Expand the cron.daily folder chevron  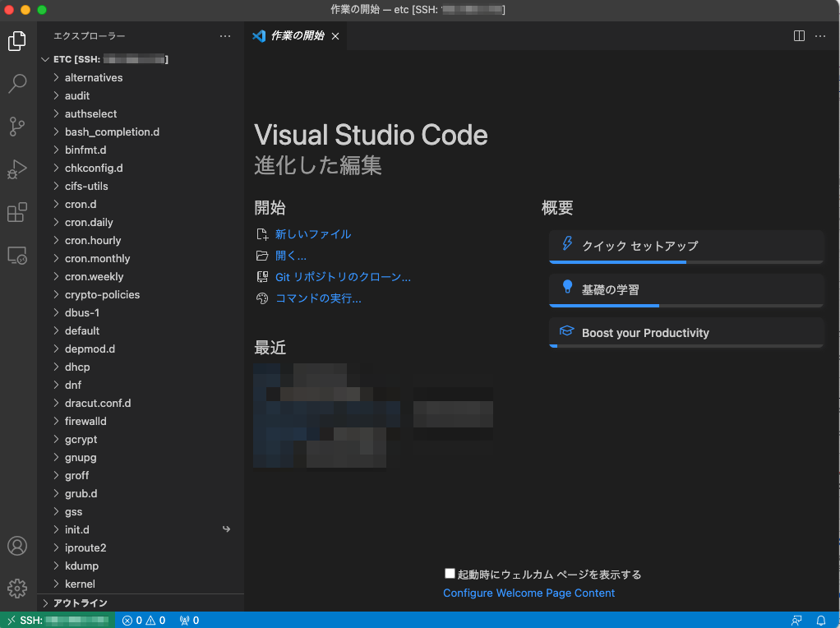pyautogui.click(x=56, y=223)
